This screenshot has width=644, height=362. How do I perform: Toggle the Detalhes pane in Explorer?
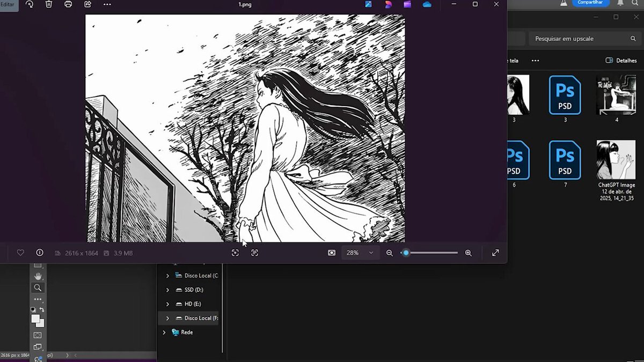click(621, 61)
